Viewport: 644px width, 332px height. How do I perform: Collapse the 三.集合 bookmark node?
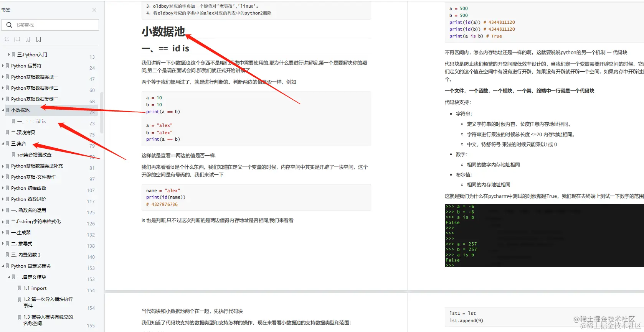(3, 143)
